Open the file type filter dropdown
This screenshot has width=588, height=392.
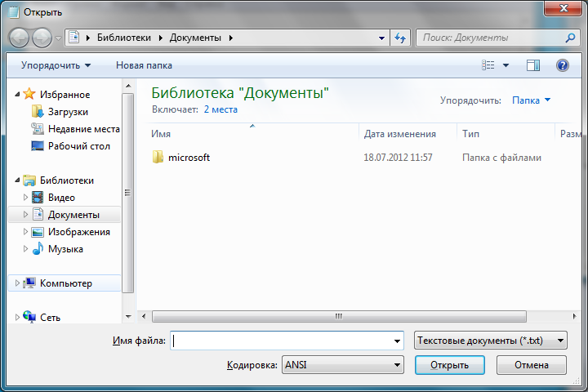click(x=491, y=340)
